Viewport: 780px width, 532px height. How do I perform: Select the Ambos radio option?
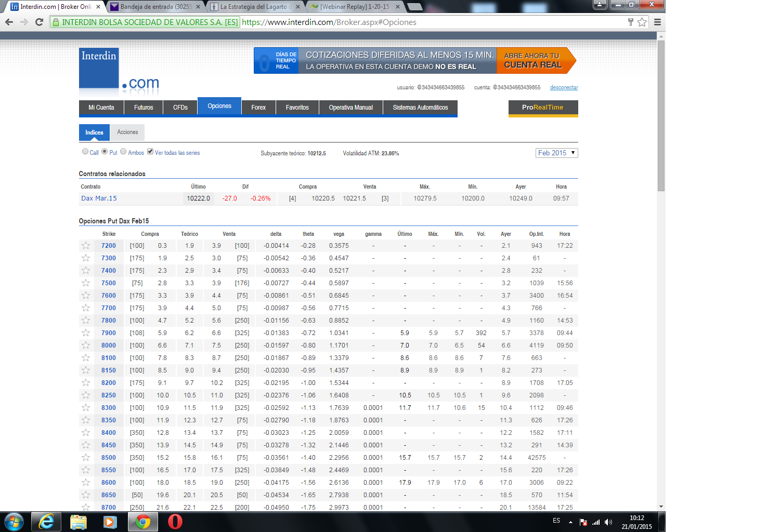123,152
